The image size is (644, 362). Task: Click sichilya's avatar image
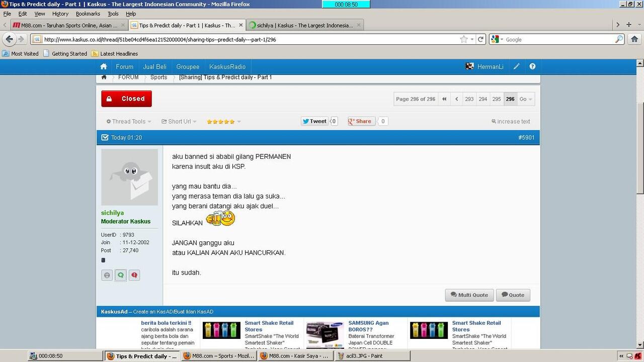click(129, 177)
